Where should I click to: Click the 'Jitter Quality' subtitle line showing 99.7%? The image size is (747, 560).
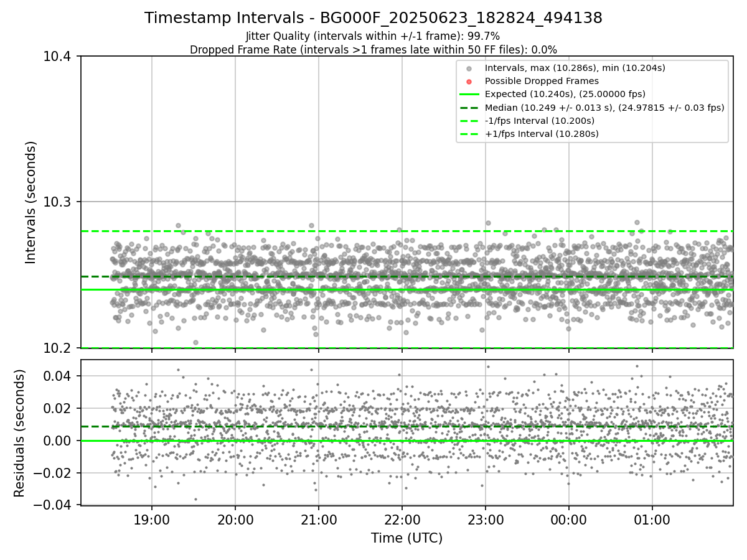pyautogui.click(x=373, y=36)
